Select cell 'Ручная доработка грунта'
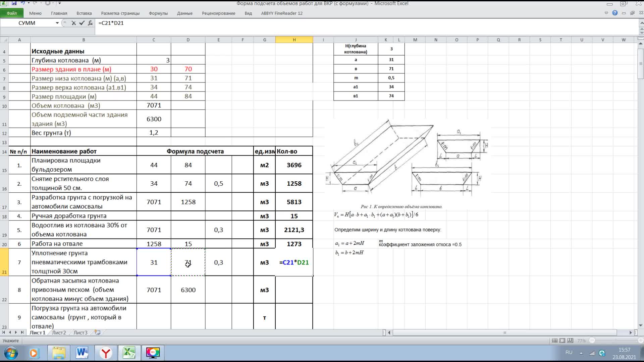Viewport: 644px width, 362px height. (84, 216)
